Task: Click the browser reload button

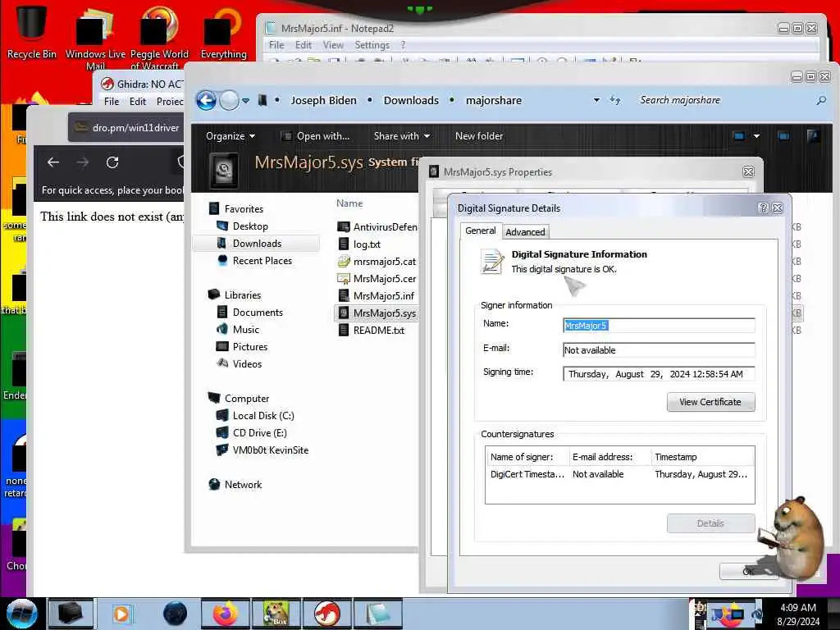Action: coord(112,162)
